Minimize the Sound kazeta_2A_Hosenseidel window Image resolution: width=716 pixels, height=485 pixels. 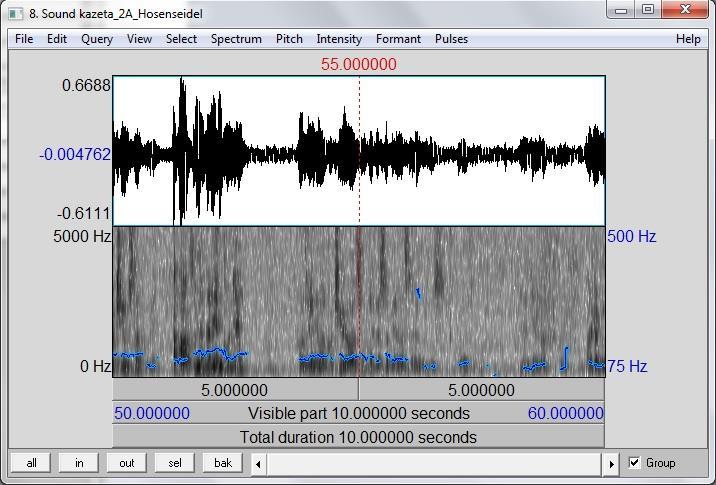[x=621, y=10]
